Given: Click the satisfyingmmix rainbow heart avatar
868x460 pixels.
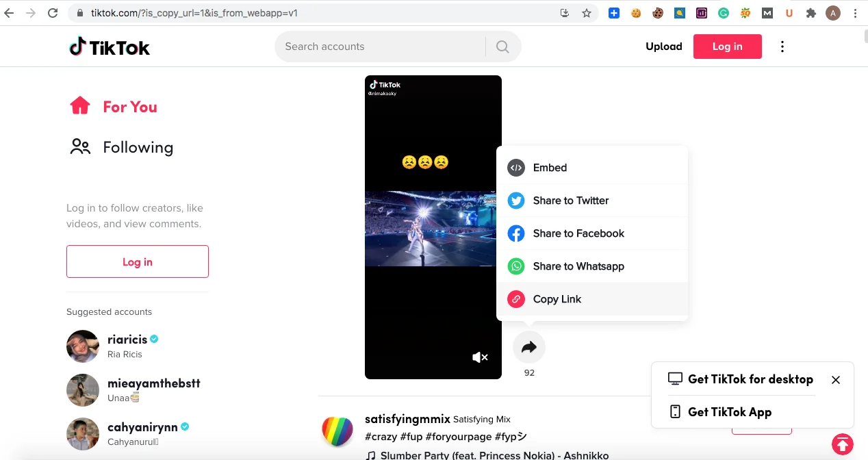Looking at the screenshot, I should tap(337, 431).
